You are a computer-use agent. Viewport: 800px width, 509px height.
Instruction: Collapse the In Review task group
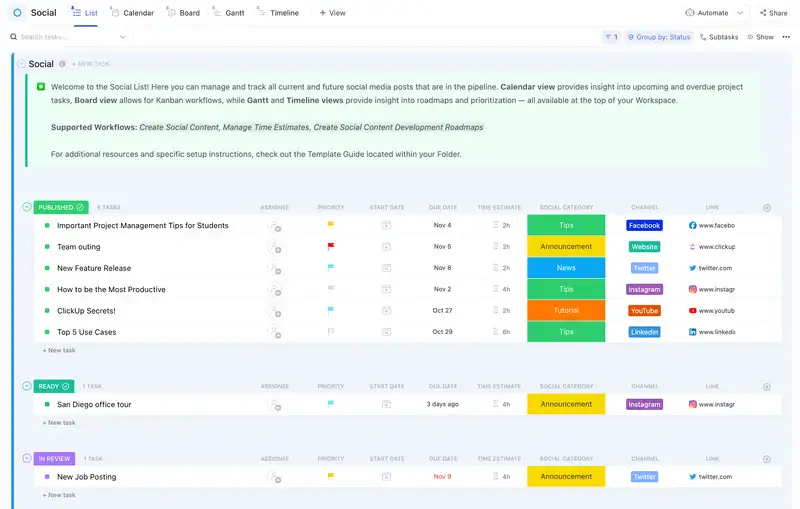click(27, 458)
